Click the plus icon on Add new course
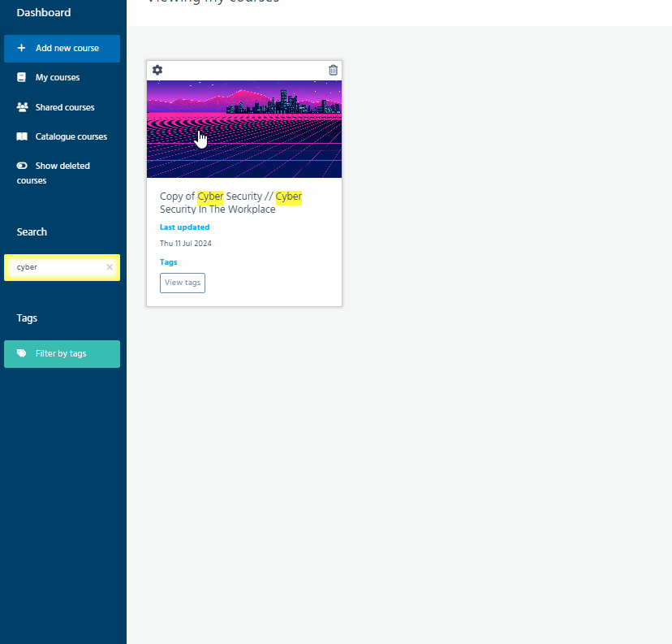Image resolution: width=672 pixels, height=644 pixels. [x=22, y=48]
